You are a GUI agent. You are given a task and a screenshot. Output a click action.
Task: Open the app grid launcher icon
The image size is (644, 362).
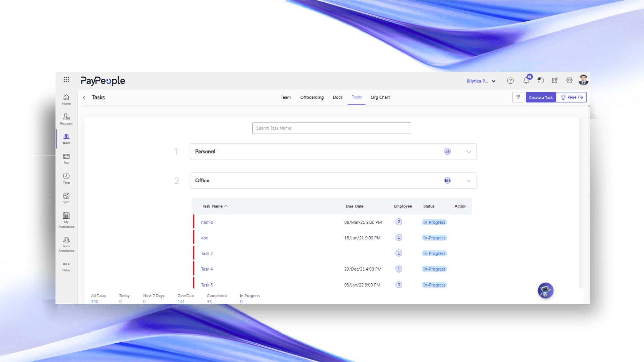pyautogui.click(x=66, y=79)
